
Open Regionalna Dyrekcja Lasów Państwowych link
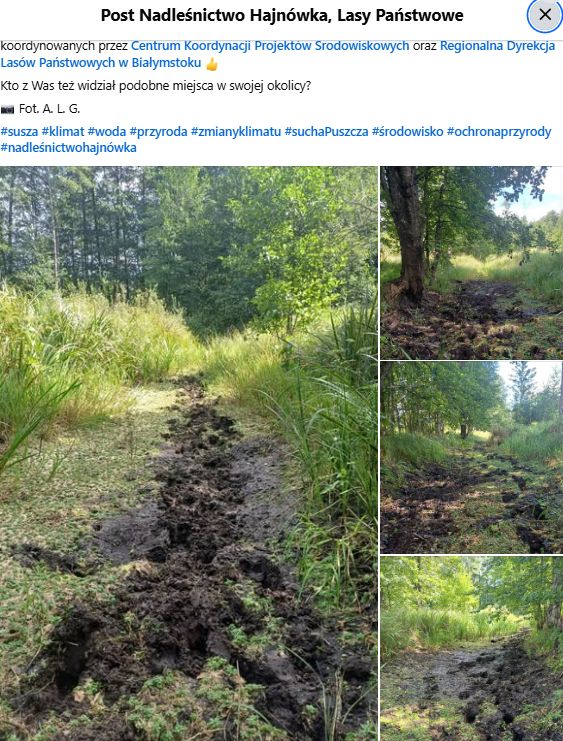pos(497,46)
